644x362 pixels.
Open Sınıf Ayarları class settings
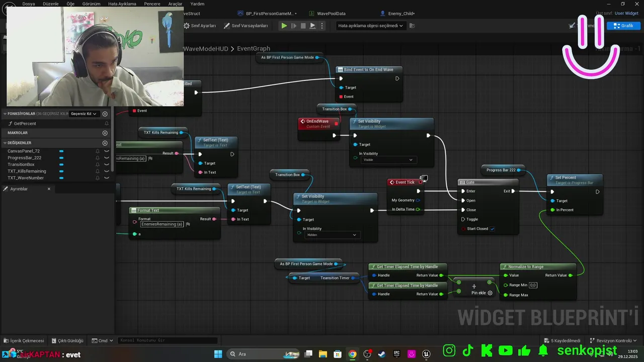tap(200, 26)
